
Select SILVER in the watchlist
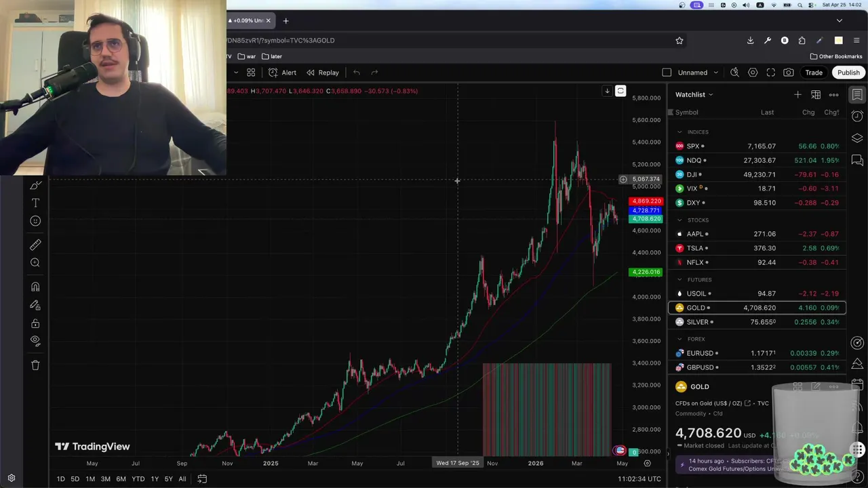[757, 322]
